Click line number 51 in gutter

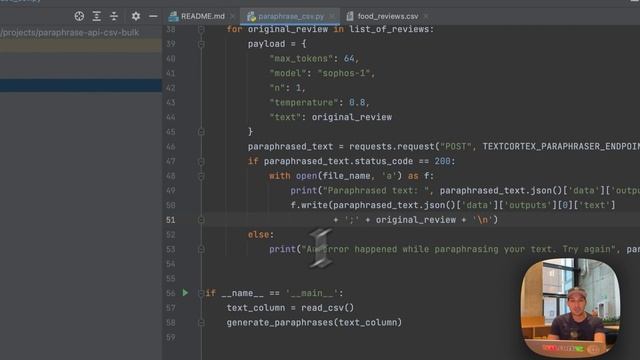[171, 220]
